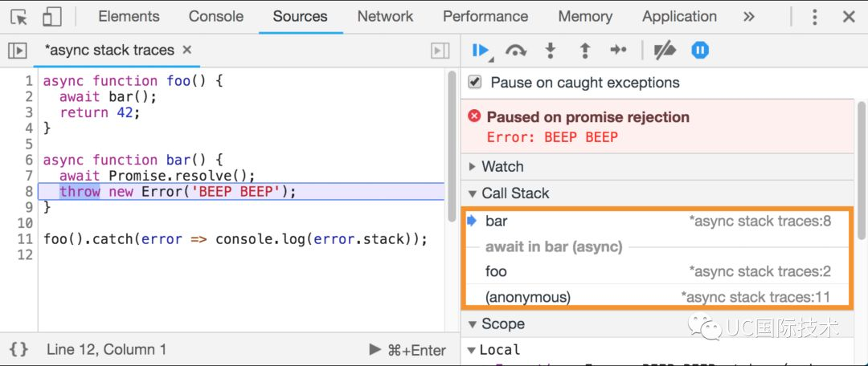
Task: Step over the next function call
Action: click(x=515, y=51)
